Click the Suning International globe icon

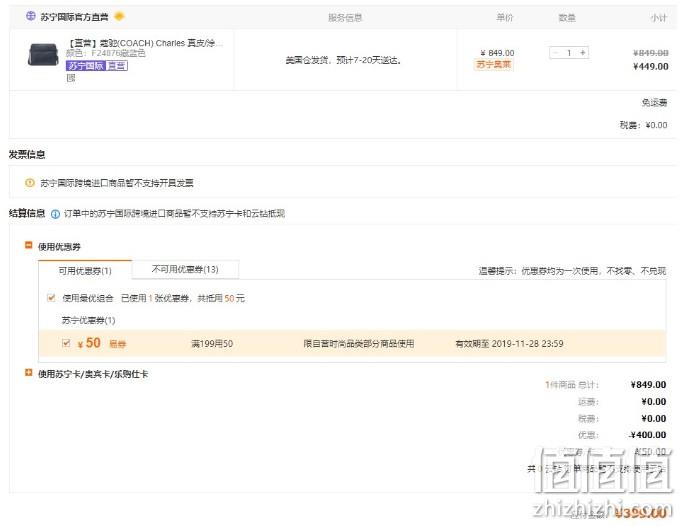pyautogui.click(x=30, y=16)
